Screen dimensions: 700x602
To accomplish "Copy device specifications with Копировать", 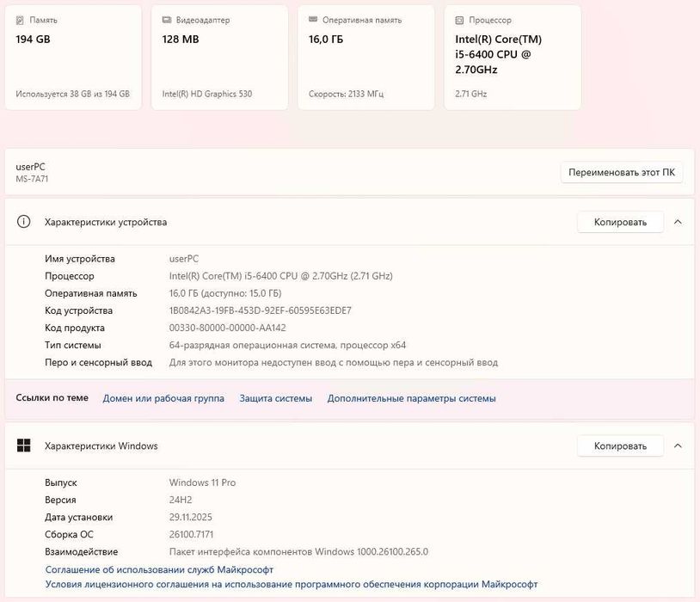I will 620,222.
